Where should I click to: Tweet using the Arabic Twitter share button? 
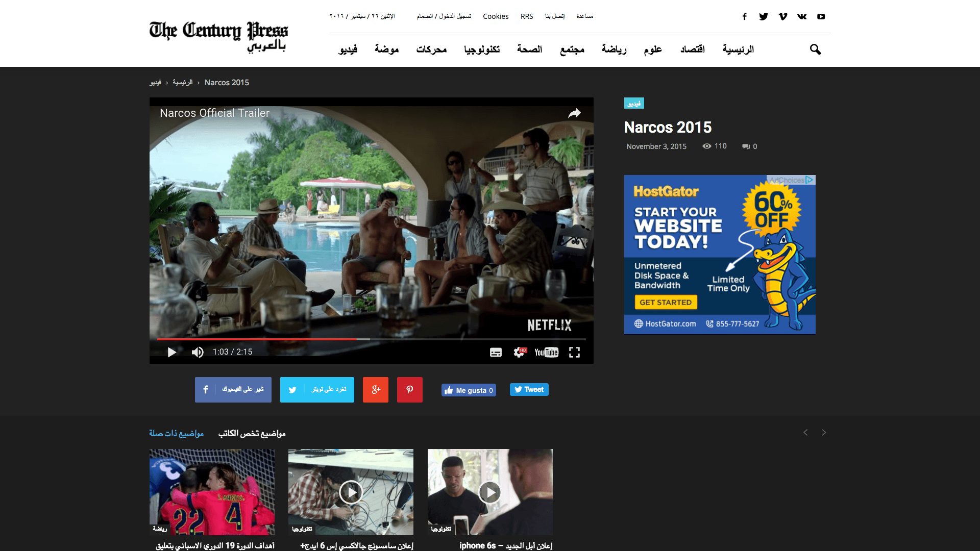coord(317,390)
